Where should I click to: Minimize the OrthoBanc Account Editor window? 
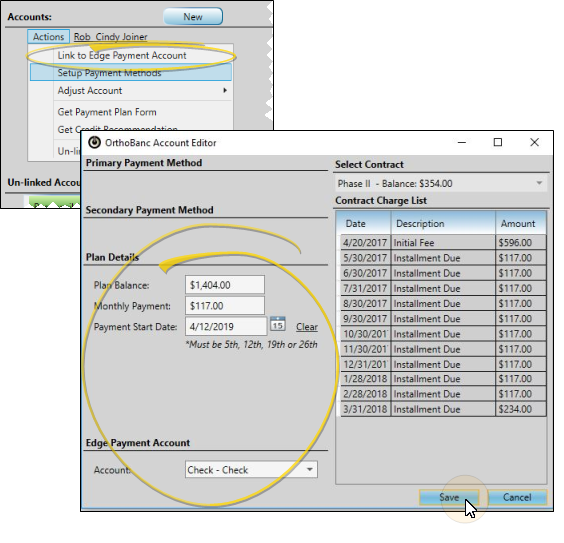tap(462, 142)
